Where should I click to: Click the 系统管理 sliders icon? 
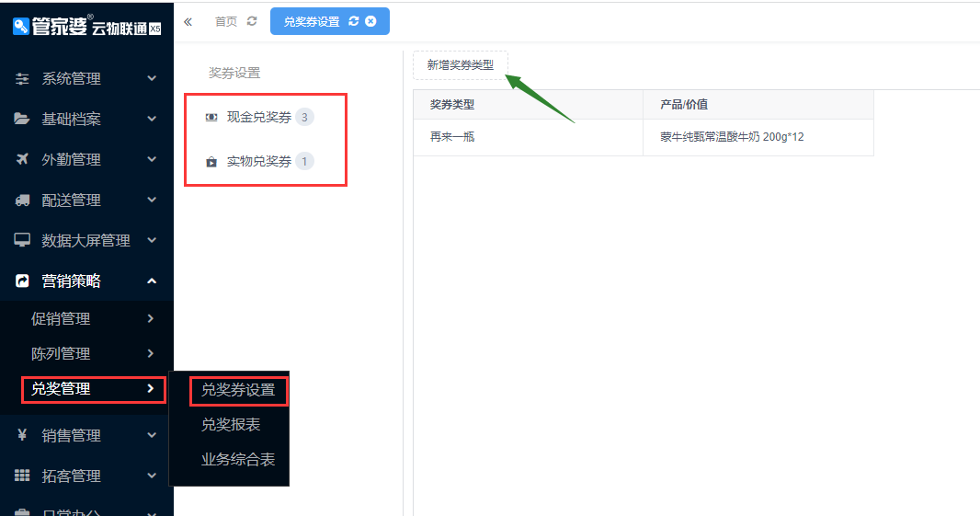[22, 79]
